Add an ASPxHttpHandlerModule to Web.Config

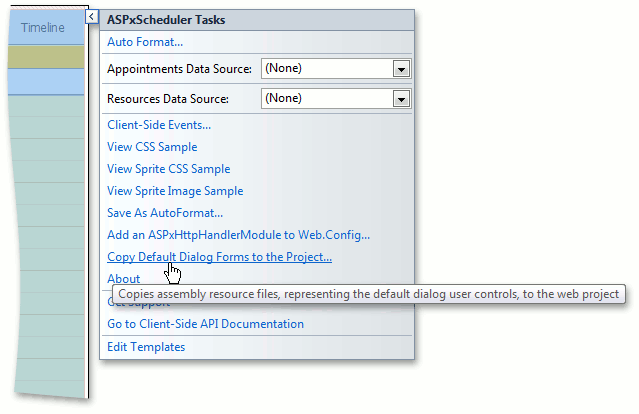[x=238, y=235]
